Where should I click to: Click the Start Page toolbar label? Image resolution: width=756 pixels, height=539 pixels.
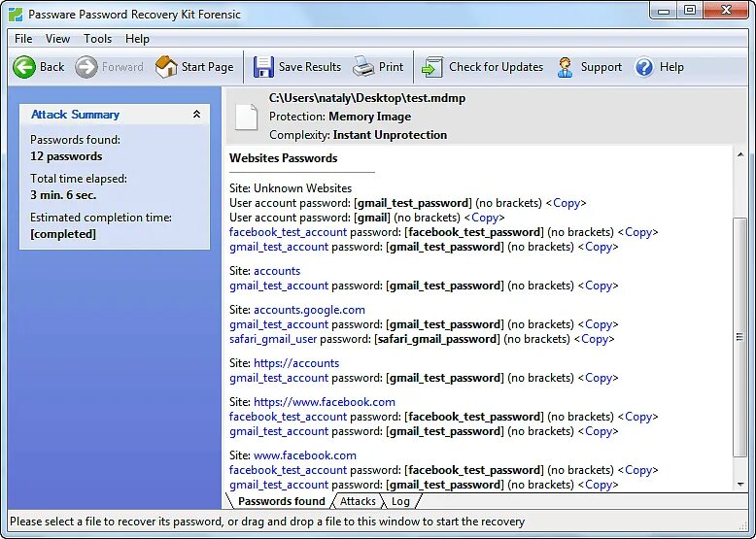(207, 67)
